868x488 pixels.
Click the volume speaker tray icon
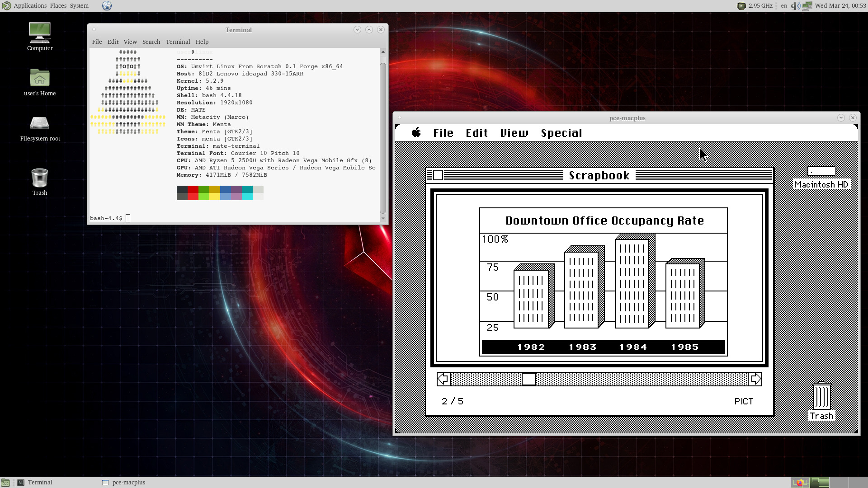coord(796,6)
